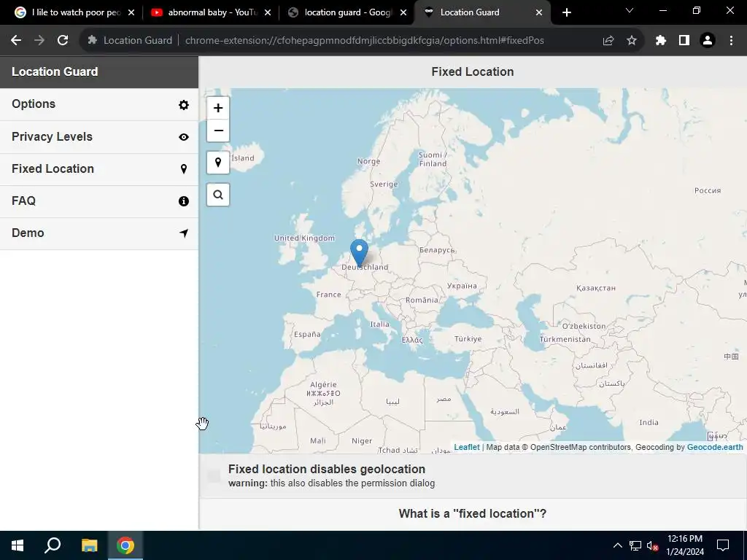Open the Chrome profile avatar
The height and width of the screenshot is (560, 747).
click(x=708, y=41)
